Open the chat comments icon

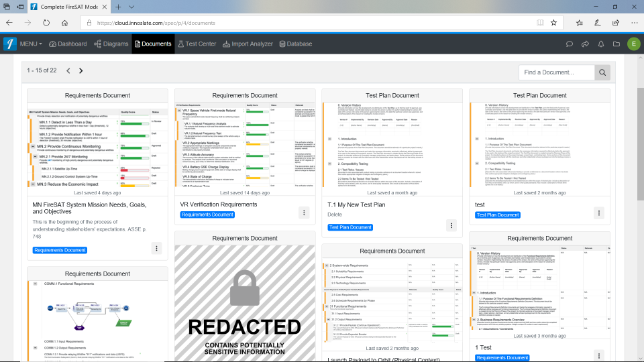point(570,44)
